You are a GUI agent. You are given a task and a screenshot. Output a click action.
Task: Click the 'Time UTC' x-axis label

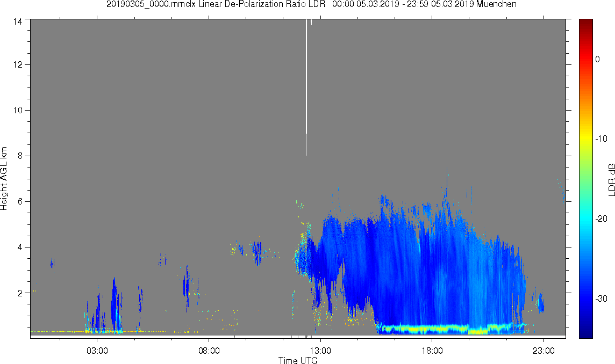click(x=298, y=360)
